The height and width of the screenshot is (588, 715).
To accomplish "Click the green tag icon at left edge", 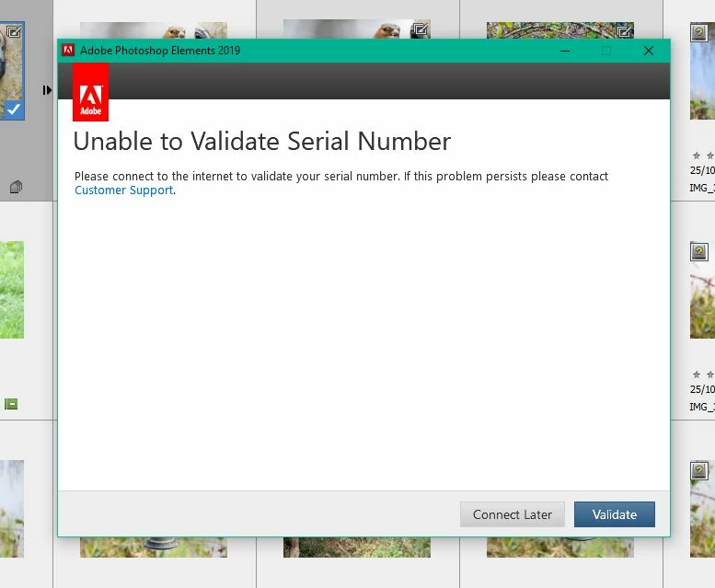I will 11,404.
